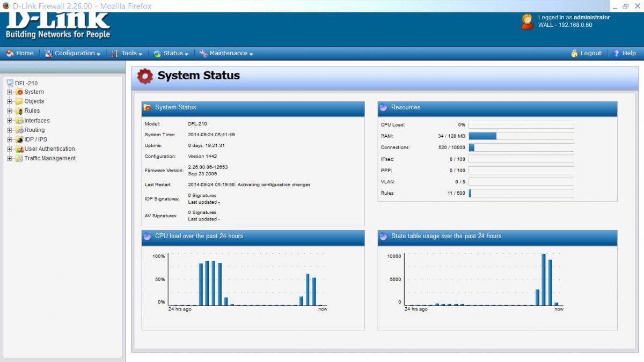
Task: Click the '11 / 500' rules value
Action: click(457, 193)
